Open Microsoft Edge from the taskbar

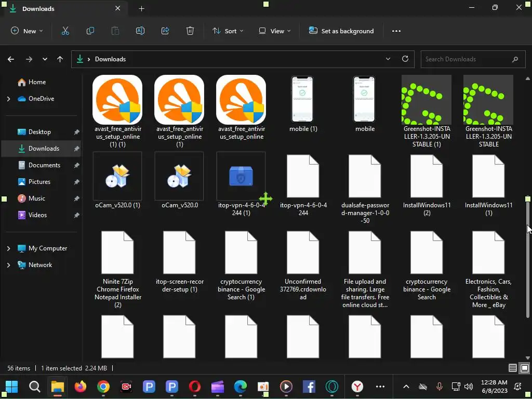pos(240,387)
